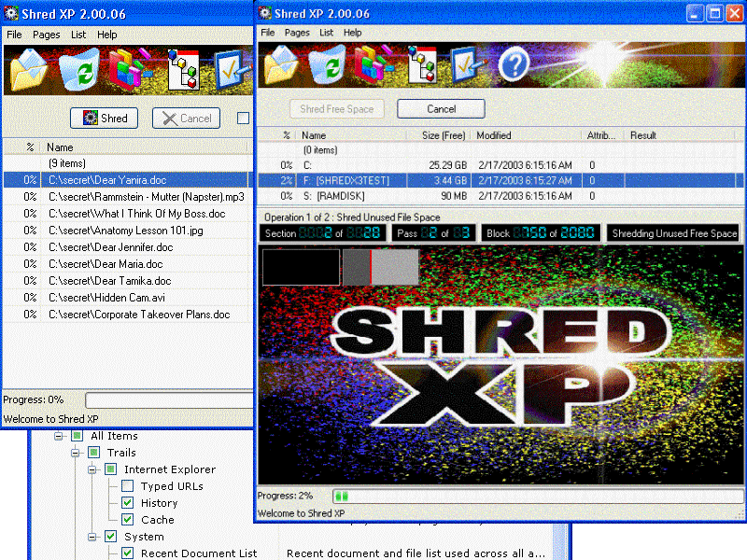Click Cancel in the file-list window
The width and height of the screenshot is (747, 560).
[x=186, y=119]
